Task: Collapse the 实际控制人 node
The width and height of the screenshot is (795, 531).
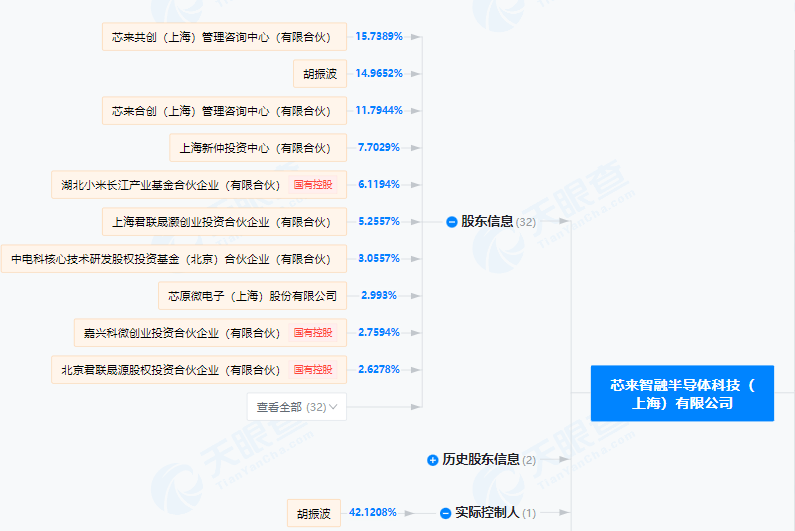Action: tap(445, 513)
